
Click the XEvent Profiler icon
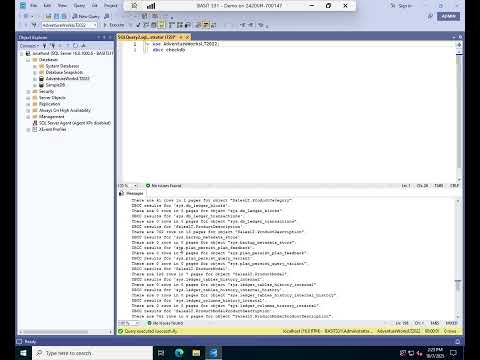pos(35,129)
